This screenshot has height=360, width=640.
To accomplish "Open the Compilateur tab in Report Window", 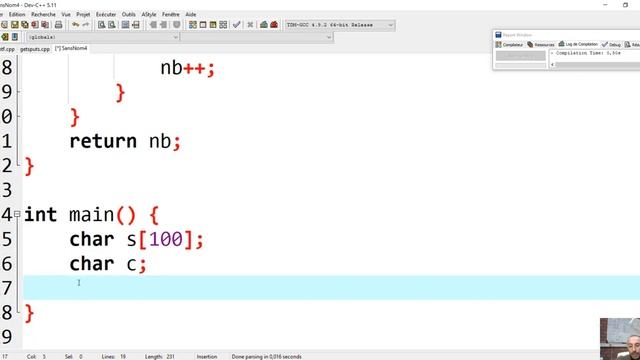I will pos(509,44).
